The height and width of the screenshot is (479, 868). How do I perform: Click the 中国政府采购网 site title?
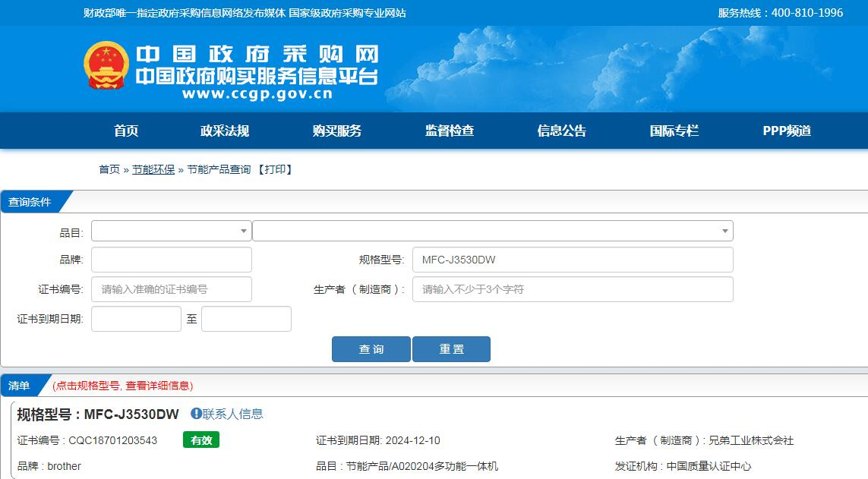point(257,54)
